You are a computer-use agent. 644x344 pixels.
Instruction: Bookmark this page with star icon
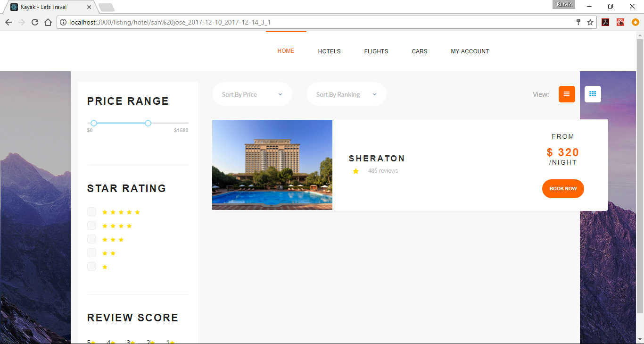coord(590,22)
